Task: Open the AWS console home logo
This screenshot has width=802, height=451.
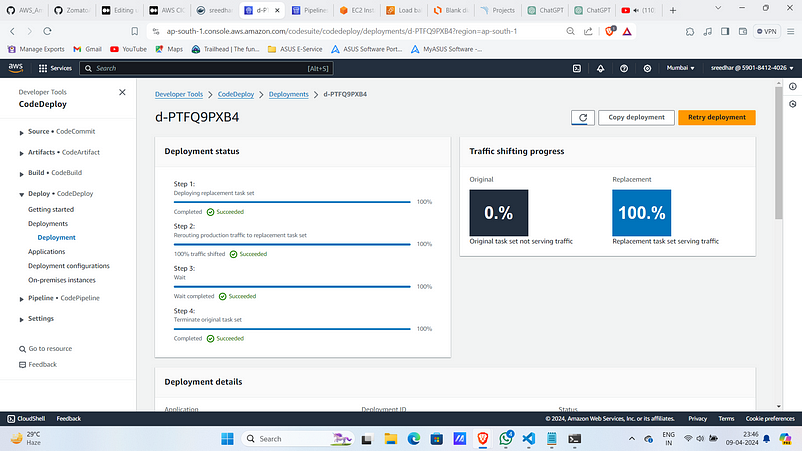Action: point(15,67)
